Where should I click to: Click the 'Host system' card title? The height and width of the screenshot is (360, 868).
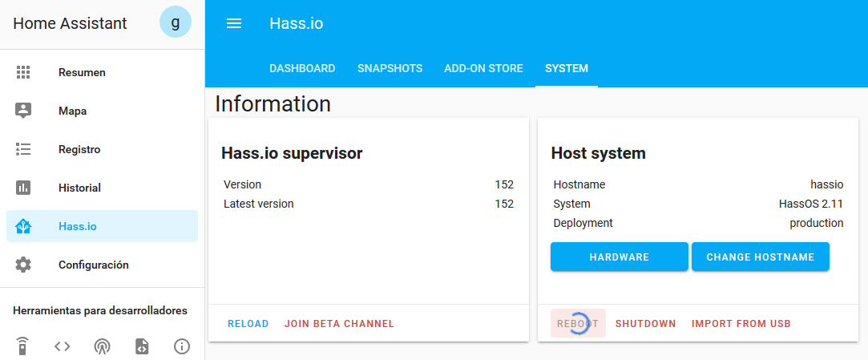coord(598,153)
